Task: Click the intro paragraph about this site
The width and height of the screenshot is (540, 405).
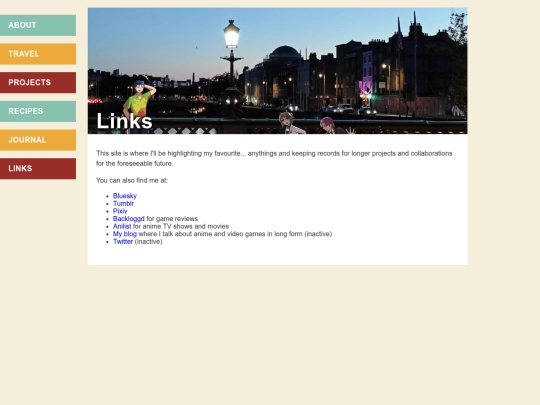Action: 274,158
